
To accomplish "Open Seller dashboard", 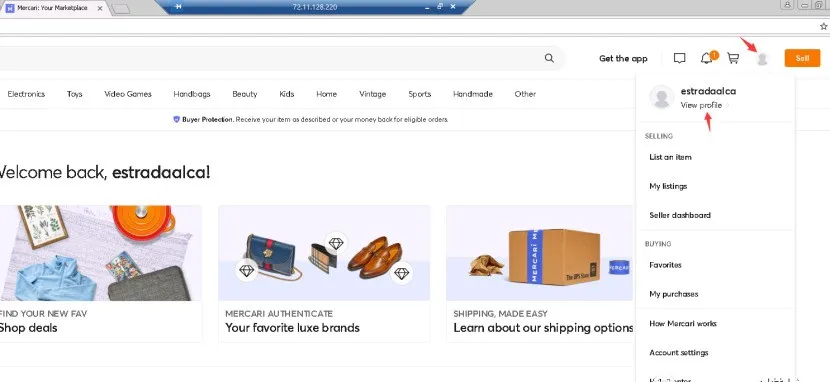I will 680,215.
